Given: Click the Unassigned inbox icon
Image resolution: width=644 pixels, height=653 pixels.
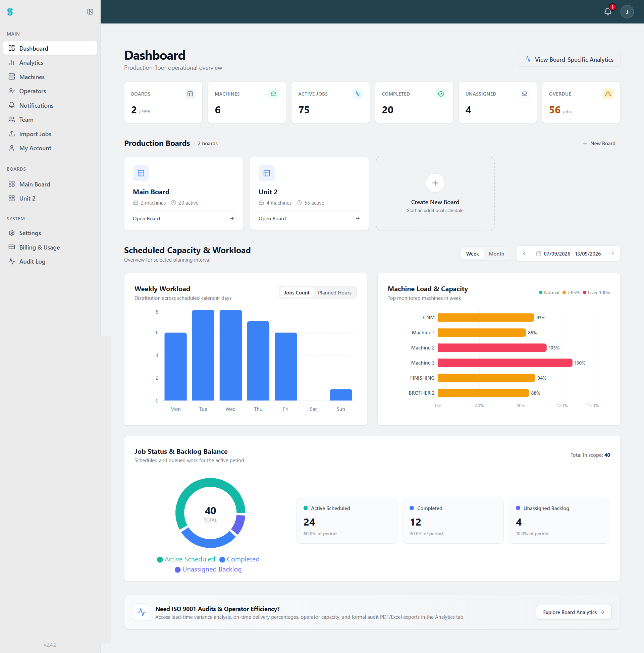Looking at the screenshot, I should (x=524, y=94).
